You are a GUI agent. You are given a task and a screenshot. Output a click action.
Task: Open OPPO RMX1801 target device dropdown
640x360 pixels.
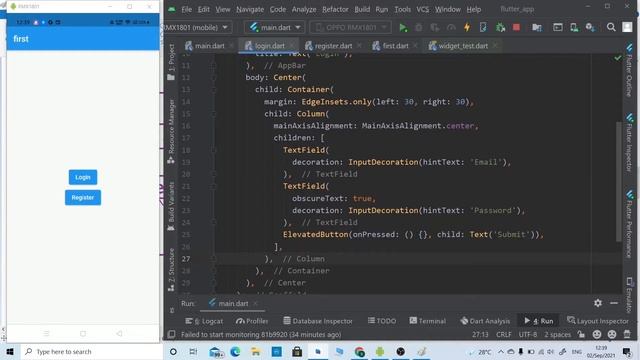(350, 28)
